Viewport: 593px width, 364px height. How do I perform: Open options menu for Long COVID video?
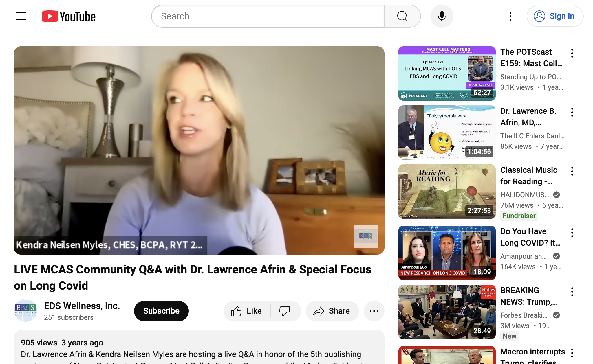tap(572, 233)
